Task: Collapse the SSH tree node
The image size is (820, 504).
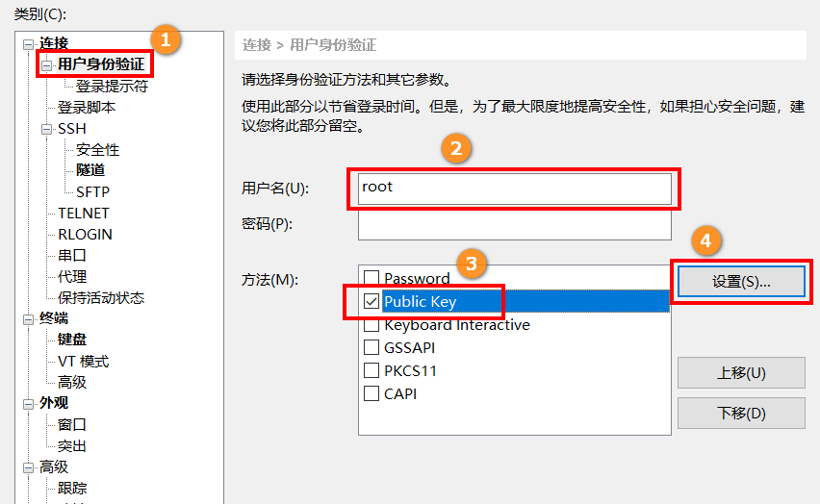Action: point(47,129)
